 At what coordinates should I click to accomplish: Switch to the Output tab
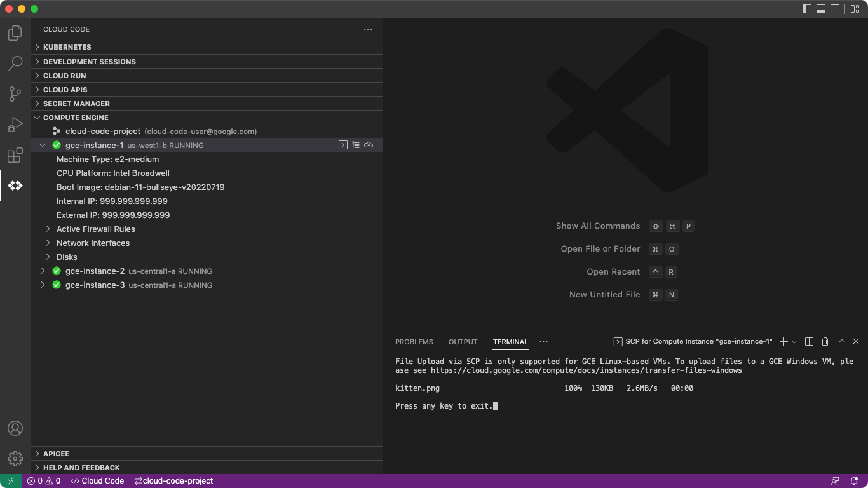463,342
